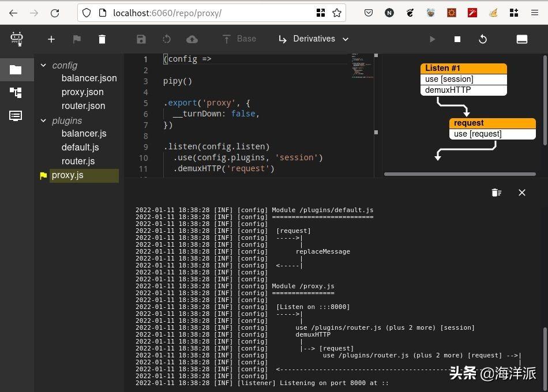The image size is (548, 392).
Task: Delete file using the trash icon
Action: coord(102,39)
